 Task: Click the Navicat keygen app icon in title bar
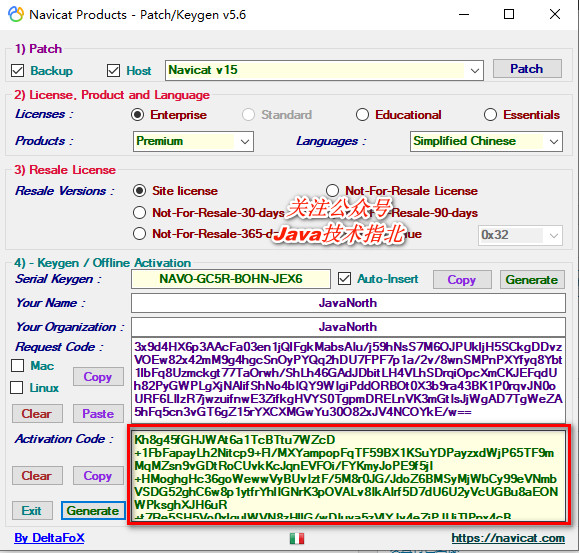pos(16,14)
